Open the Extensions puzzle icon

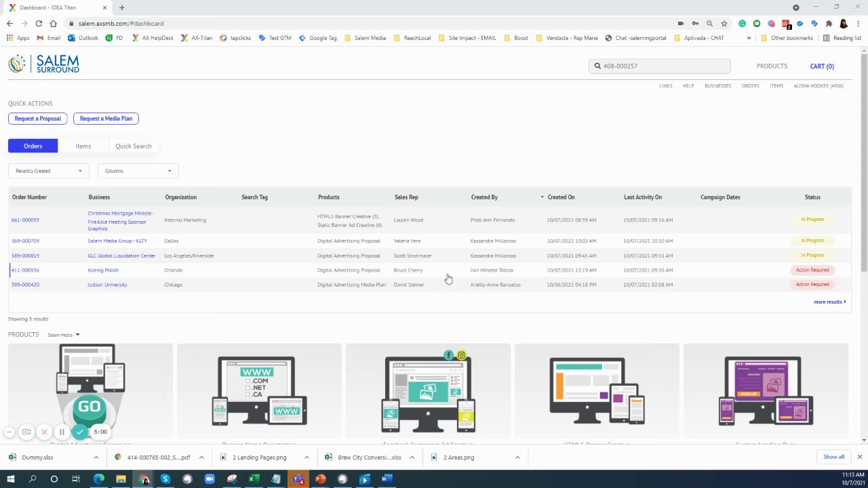(829, 23)
